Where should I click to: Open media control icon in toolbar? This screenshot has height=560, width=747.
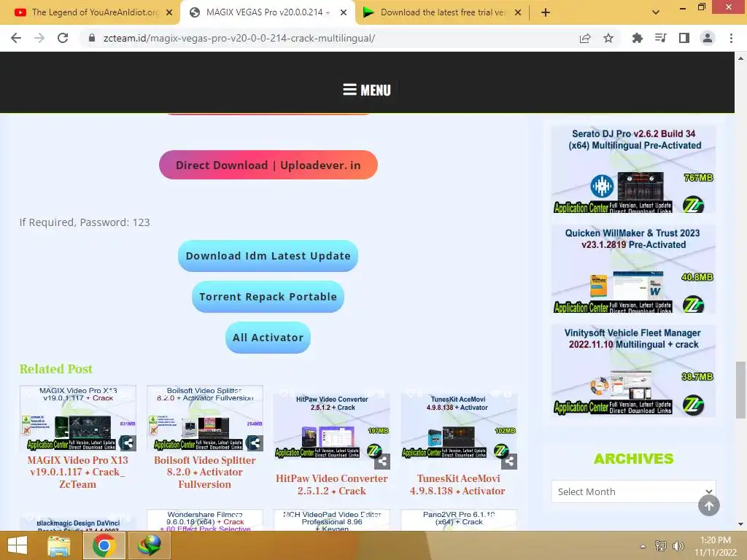[661, 38]
